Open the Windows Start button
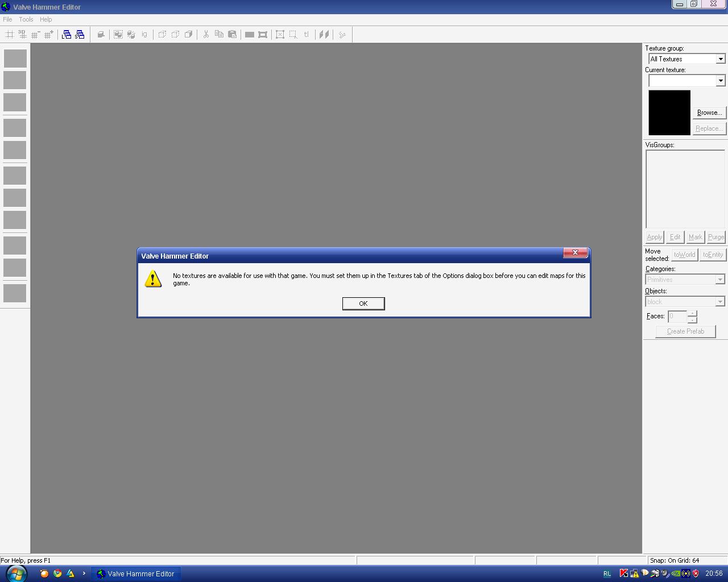This screenshot has width=728, height=582. tap(15, 573)
